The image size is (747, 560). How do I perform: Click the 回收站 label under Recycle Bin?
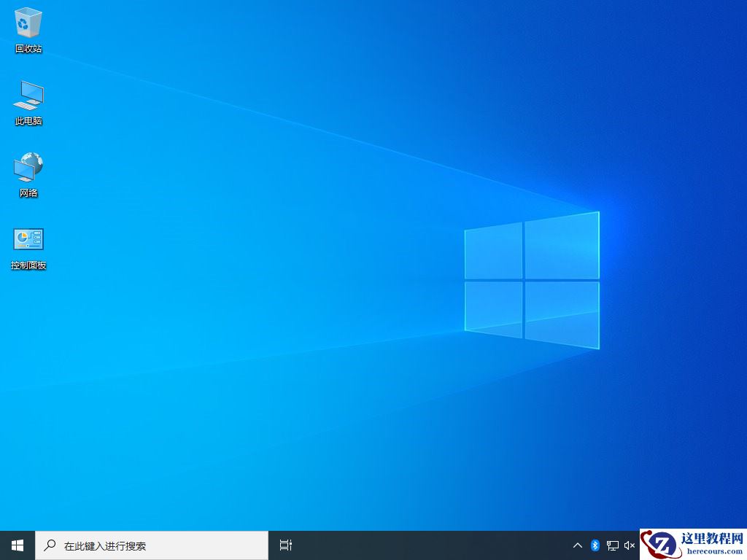coord(28,49)
